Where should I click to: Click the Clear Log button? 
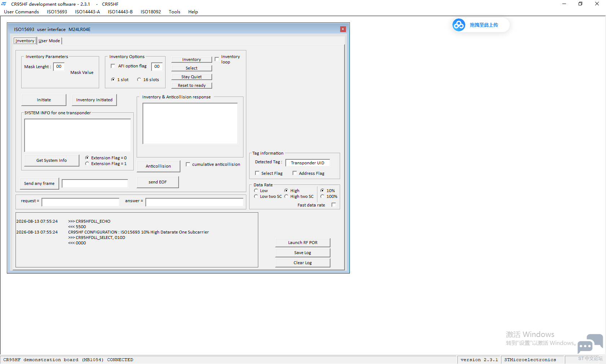click(x=303, y=263)
